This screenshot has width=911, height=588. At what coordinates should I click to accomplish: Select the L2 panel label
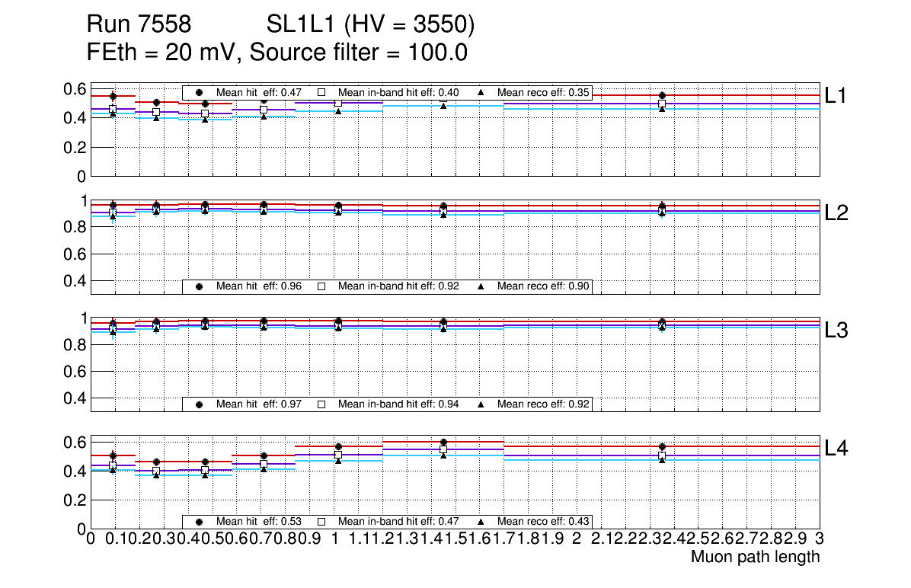(836, 213)
